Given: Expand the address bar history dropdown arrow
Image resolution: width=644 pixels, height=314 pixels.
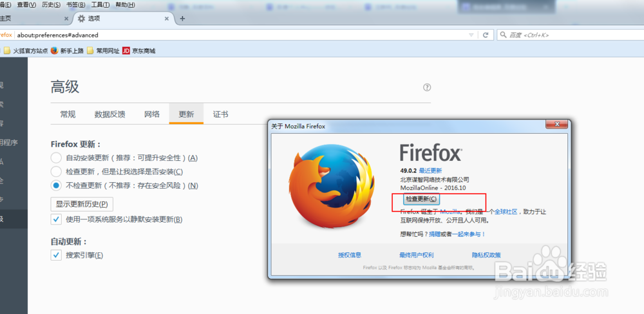Looking at the screenshot, I should point(471,35).
